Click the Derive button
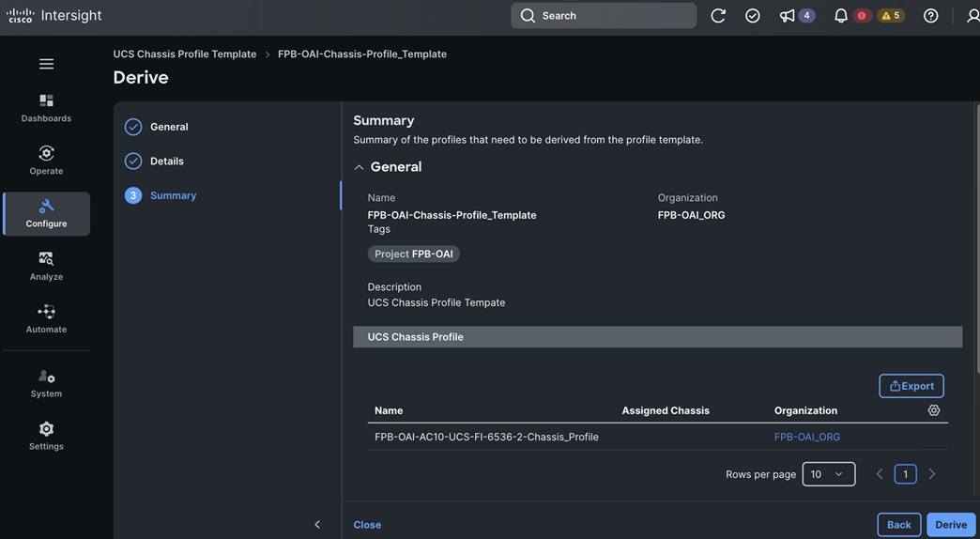This screenshot has width=980, height=539. click(951, 525)
